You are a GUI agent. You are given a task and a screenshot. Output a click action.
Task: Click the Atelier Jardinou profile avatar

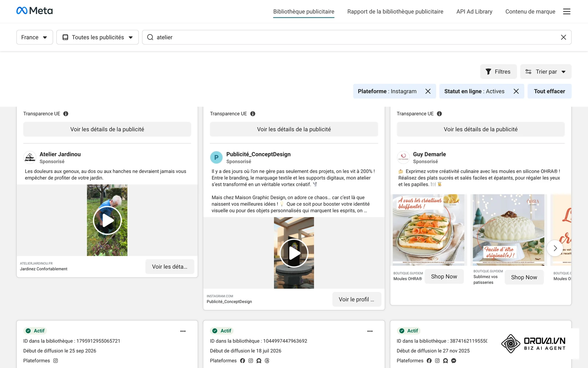point(30,158)
